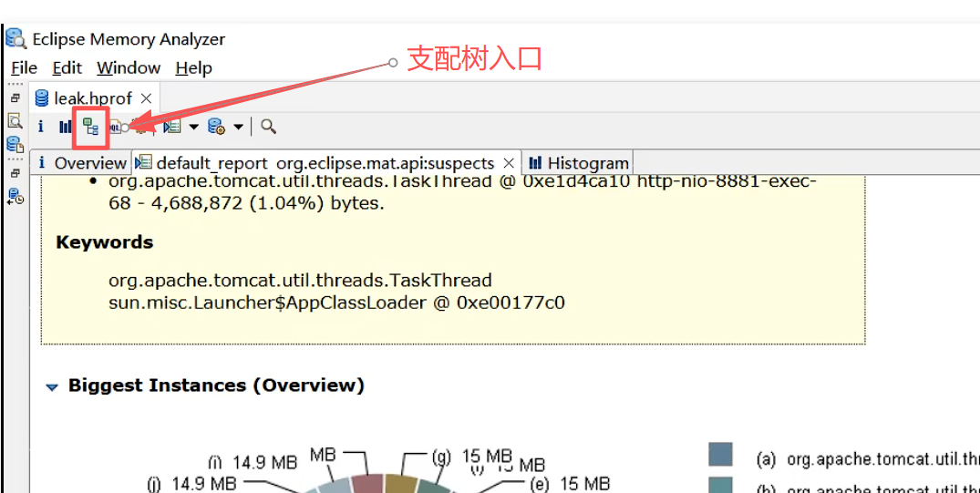Restore the upper sidebar view stack
The height and width of the screenshot is (493, 980).
point(15,98)
